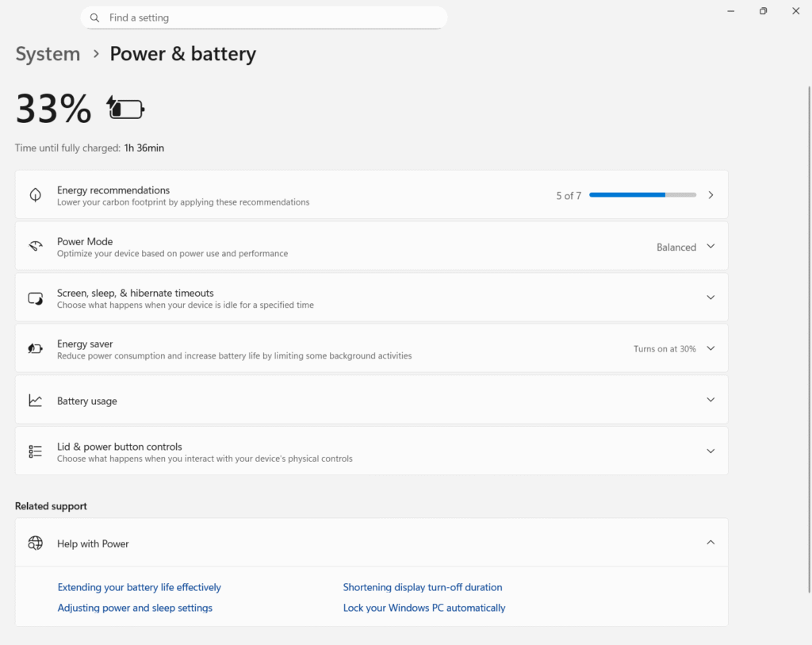The height and width of the screenshot is (645, 812).
Task: Select the Energy saver battery-leaf icon
Action: [35, 348]
